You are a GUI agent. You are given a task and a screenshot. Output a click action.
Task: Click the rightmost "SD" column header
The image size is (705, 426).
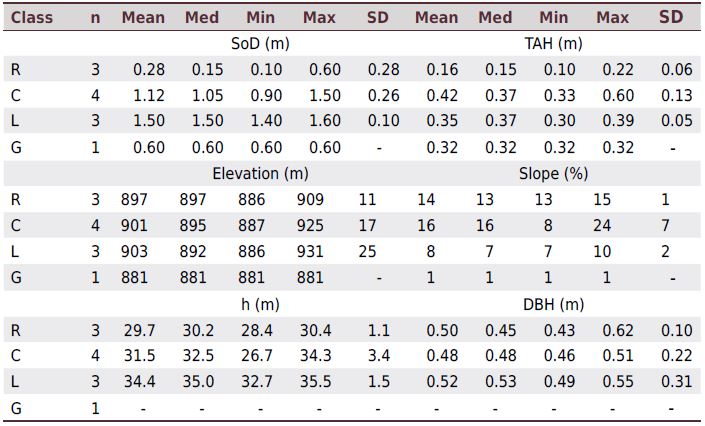point(671,17)
